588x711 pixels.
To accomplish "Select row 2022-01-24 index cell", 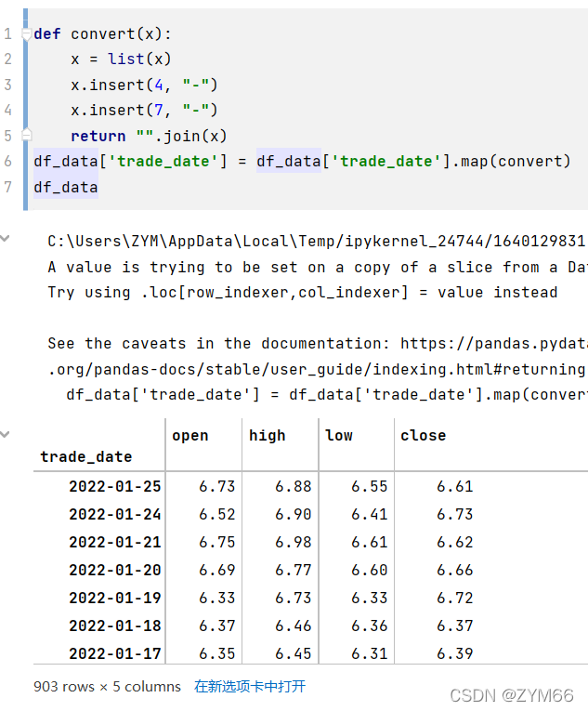I will [x=114, y=514].
